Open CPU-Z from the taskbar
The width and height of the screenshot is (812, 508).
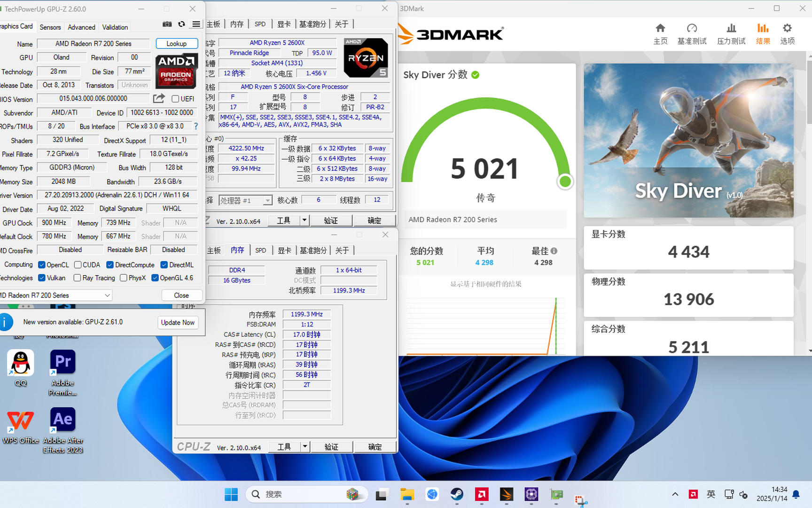[531, 494]
